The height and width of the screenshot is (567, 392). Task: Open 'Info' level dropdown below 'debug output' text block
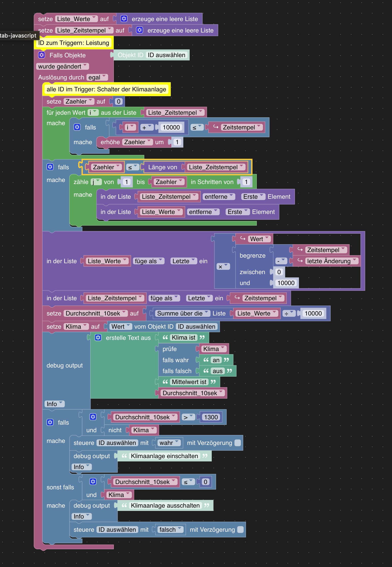coord(55,404)
